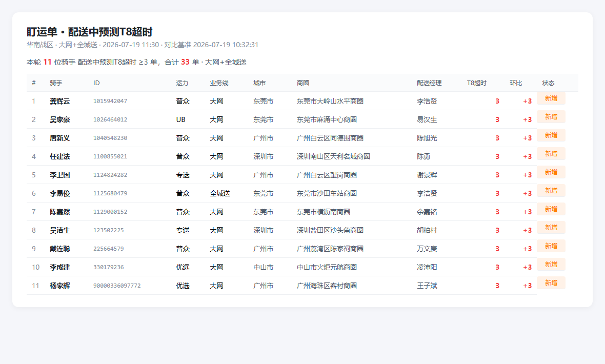Select rider name 任建法
605x364 pixels.
click(60, 157)
